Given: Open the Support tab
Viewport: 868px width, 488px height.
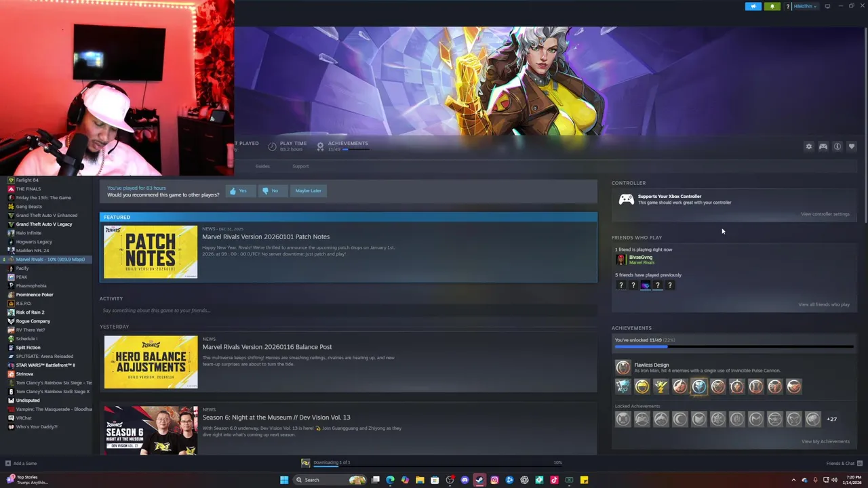Looking at the screenshot, I should [x=300, y=166].
